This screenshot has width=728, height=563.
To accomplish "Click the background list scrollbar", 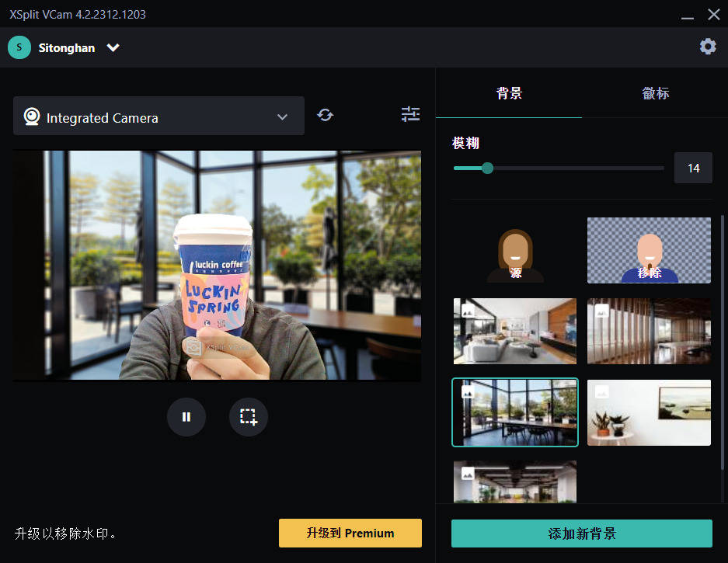I will [722, 343].
